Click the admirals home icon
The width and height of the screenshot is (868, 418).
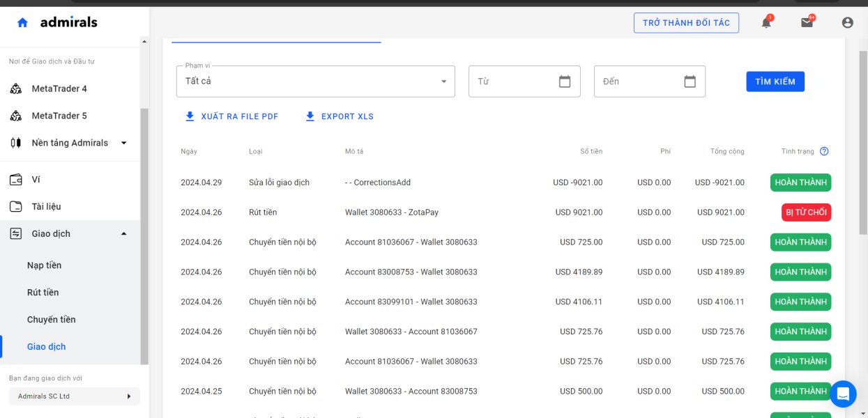click(x=22, y=22)
